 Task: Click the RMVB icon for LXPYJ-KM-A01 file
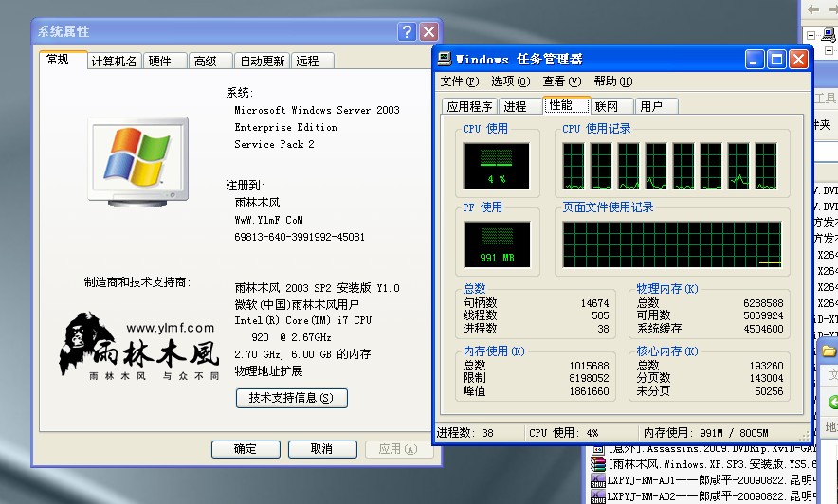[597, 480]
